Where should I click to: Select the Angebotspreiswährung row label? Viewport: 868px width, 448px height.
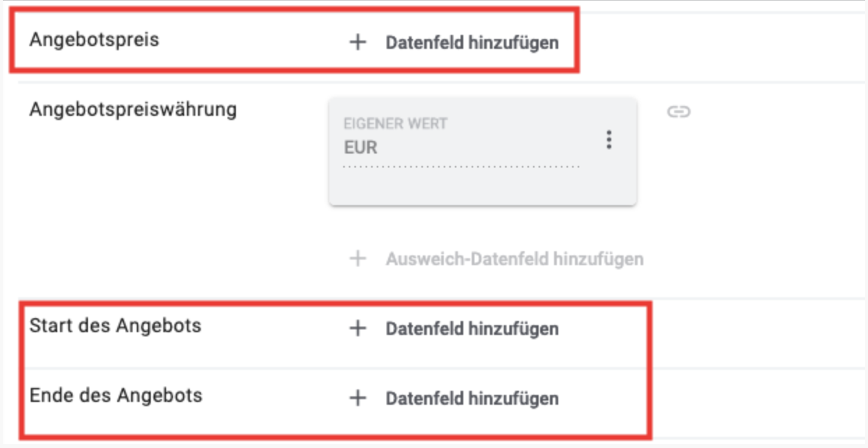[x=133, y=110]
